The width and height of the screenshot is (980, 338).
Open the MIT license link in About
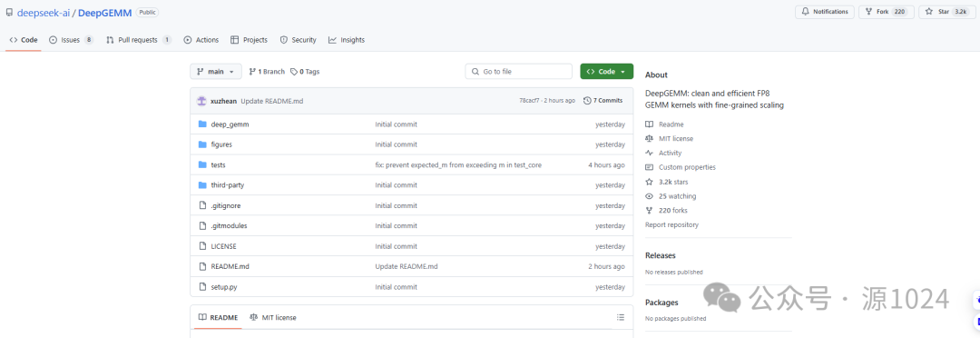(x=670, y=139)
